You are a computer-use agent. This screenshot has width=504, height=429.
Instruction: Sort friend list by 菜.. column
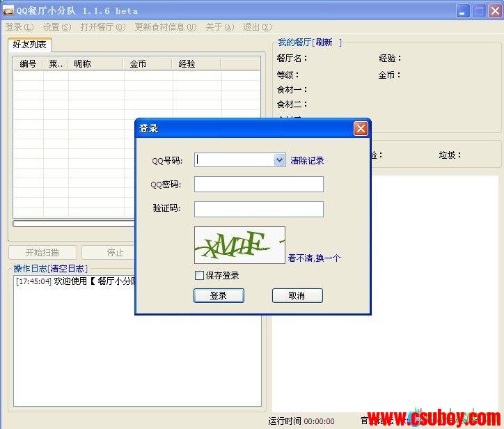56,63
